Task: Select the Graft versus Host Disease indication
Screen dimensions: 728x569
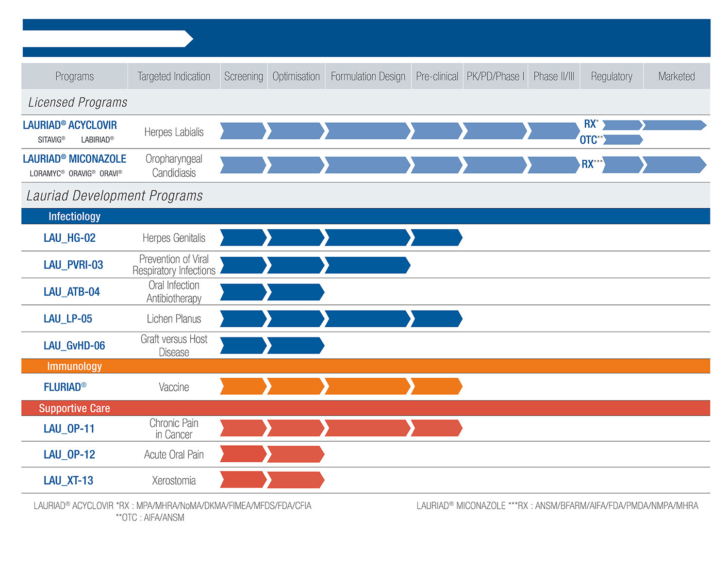Action: (174, 346)
